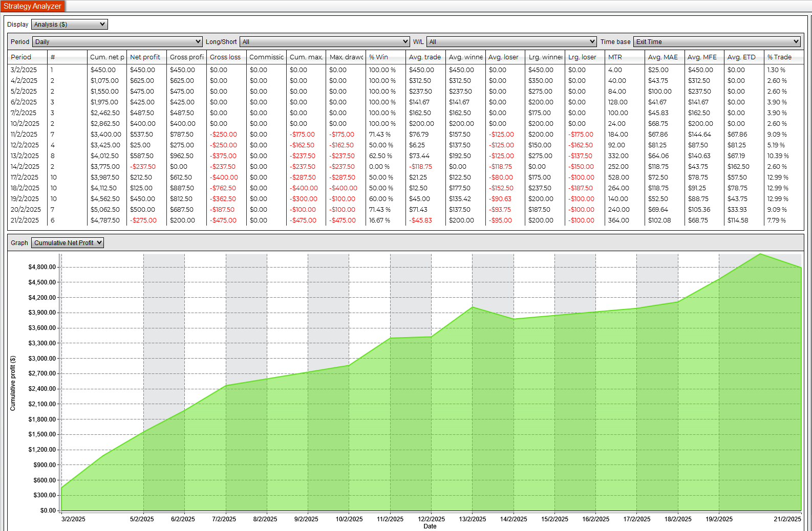Click the Lrg. loser column header
This screenshot has height=531, width=812.
582,57
